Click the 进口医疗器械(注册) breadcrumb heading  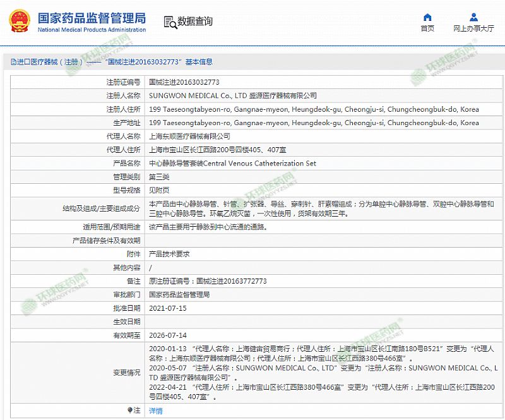(47, 62)
